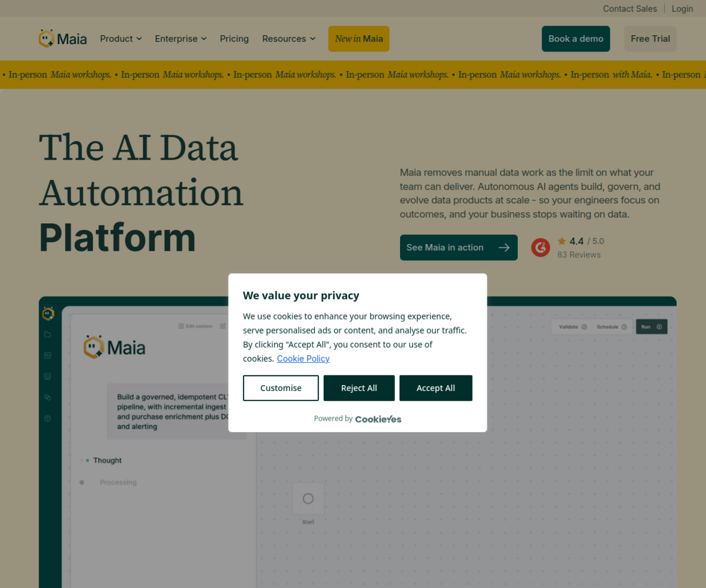Image resolution: width=706 pixels, height=588 pixels.
Task: Open the Pricing page
Action: click(x=234, y=39)
